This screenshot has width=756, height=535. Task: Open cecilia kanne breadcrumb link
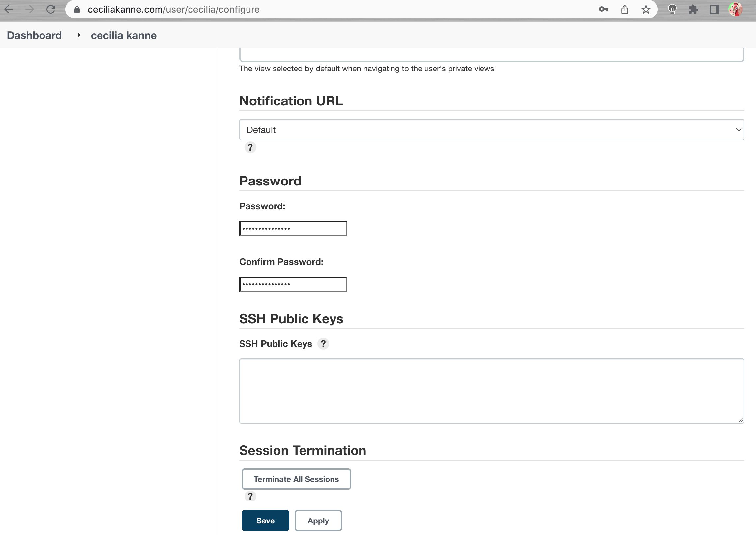click(124, 35)
